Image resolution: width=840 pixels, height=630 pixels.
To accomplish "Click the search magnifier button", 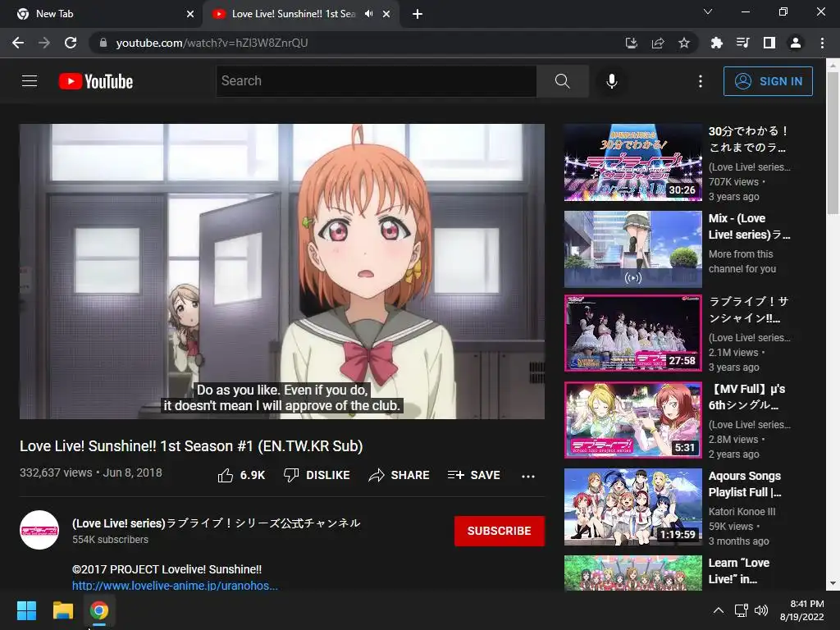I will (563, 81).
